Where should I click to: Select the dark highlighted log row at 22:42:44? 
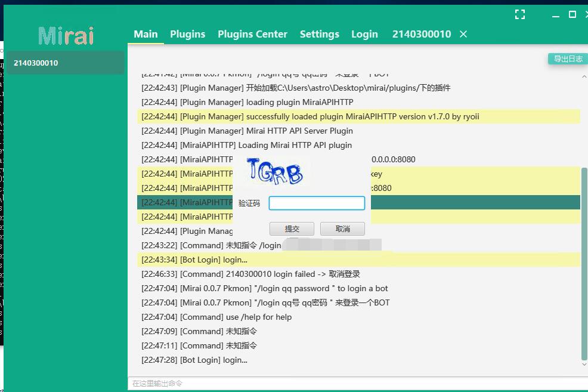click(x=475, y=202)
